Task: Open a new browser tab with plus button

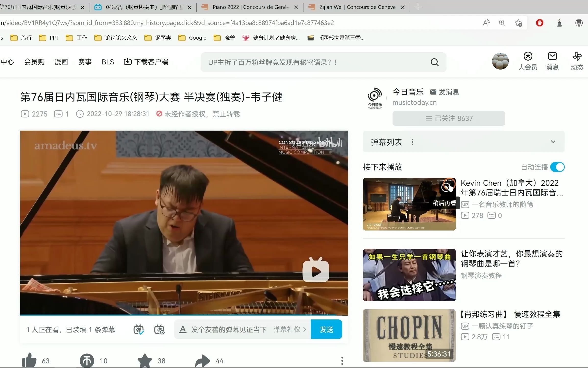Action: 418,7
